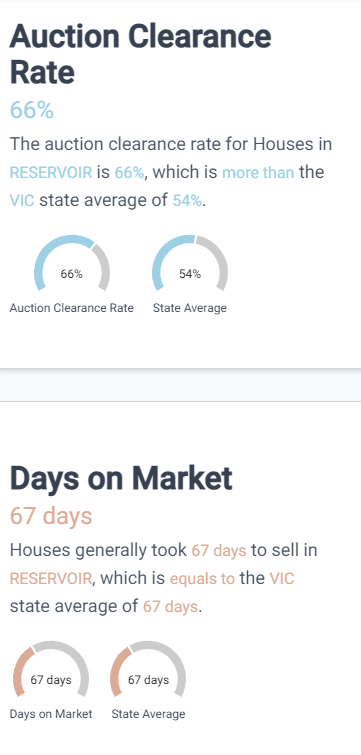
Task: Click the blue 54% state average text
Action: pos(187,200)
